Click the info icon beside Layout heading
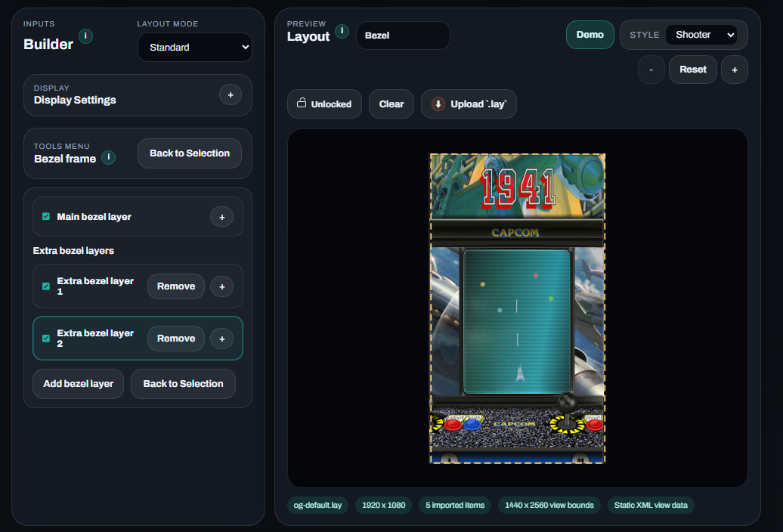This screenshot has width=783, height=532. [x=342, y=31]
